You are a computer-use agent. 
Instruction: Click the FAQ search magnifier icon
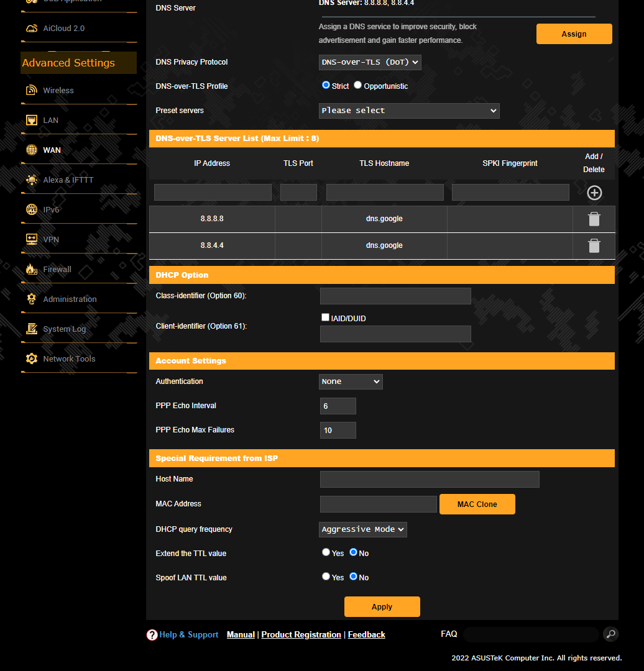point(610,634)
